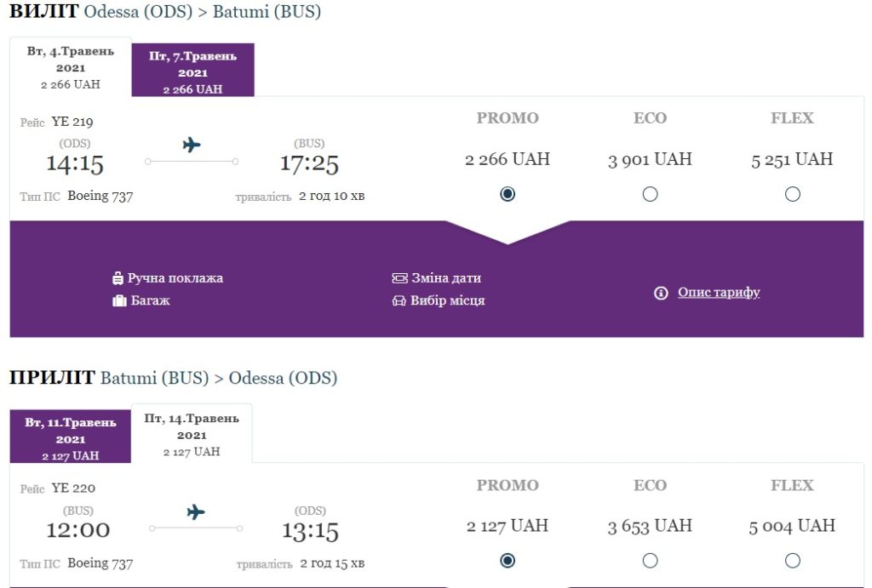Click the date change ticket icon
Screen dimensions: 872x588
click(x=399, y=278)
